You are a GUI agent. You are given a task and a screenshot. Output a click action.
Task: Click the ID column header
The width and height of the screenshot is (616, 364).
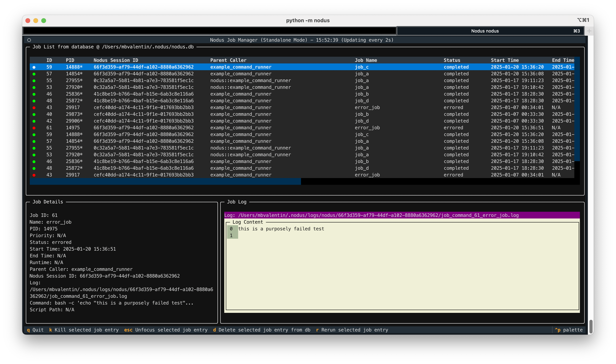click(x=49, y=60)
